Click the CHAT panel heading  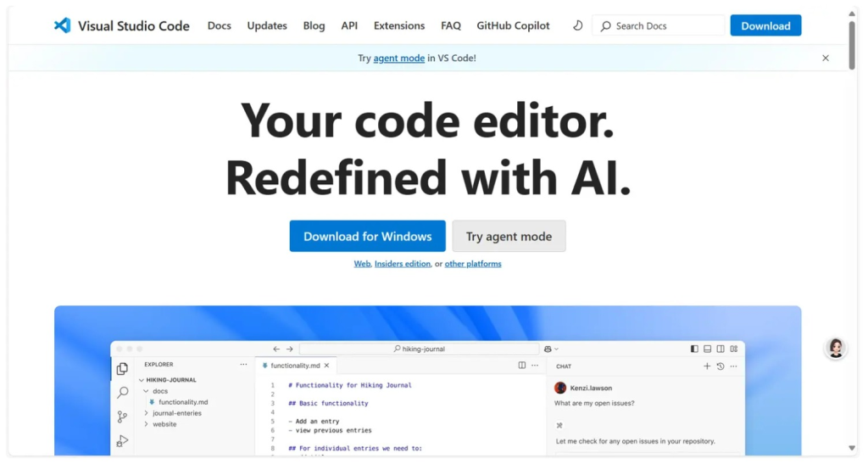tap(564, 366)
